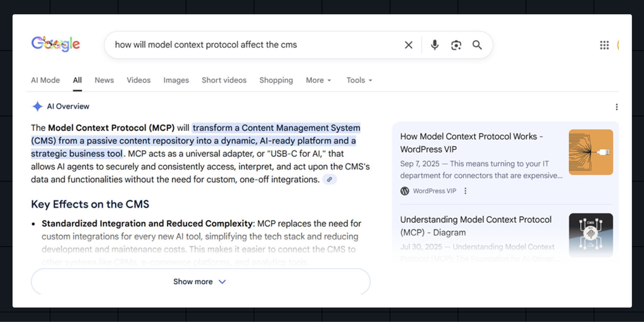Open the Google apps grid
The height and width of the screenshot is (322, 644).
click(x=604, y=45)
